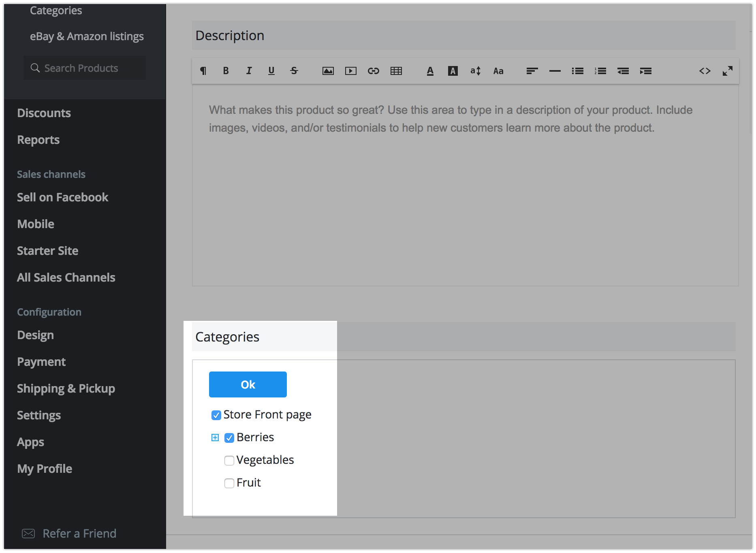756x553 pixels.
Task: Uncheck the Berries category
Action: [x=229, y=438]
